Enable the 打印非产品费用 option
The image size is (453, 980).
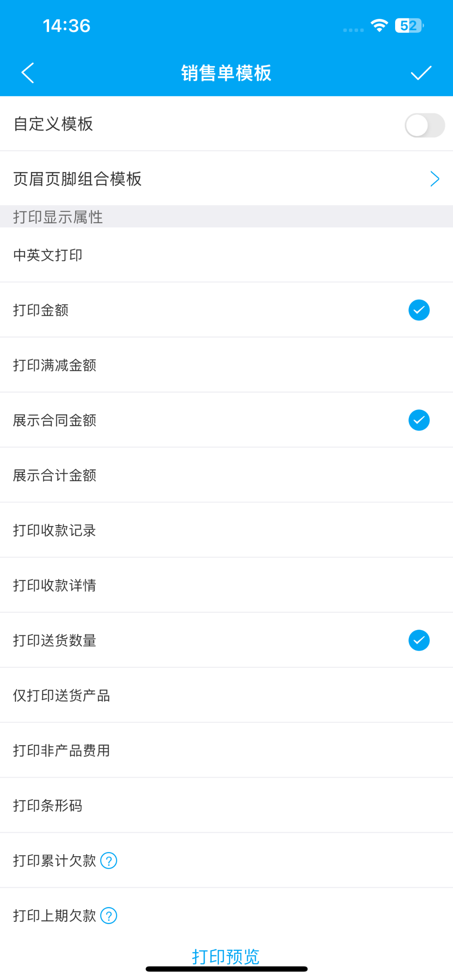(x=226, y=750)
